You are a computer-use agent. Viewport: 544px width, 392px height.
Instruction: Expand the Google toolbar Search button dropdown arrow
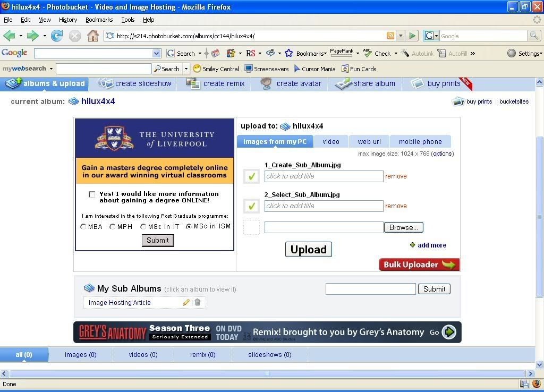tap(200, 54)
